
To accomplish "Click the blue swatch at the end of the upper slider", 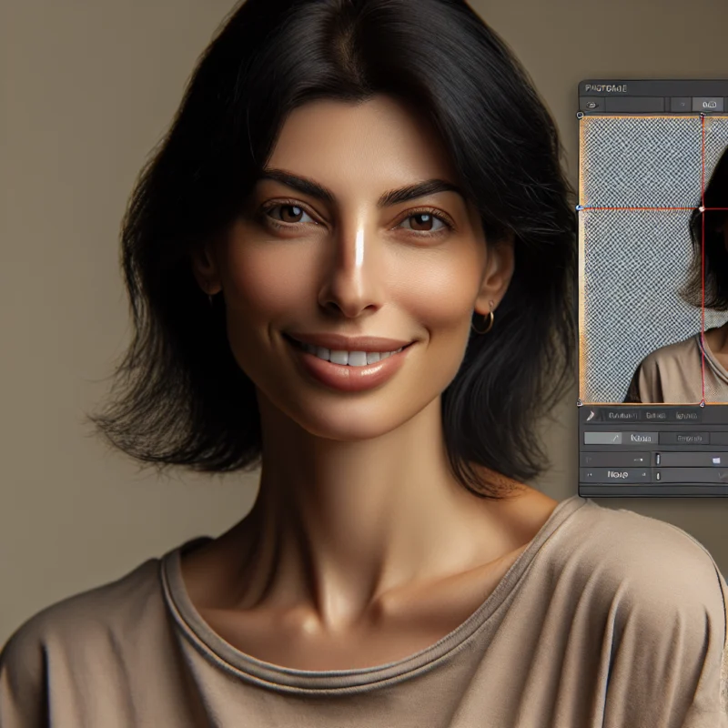I will pyautogui.click(x=716, y=460).
